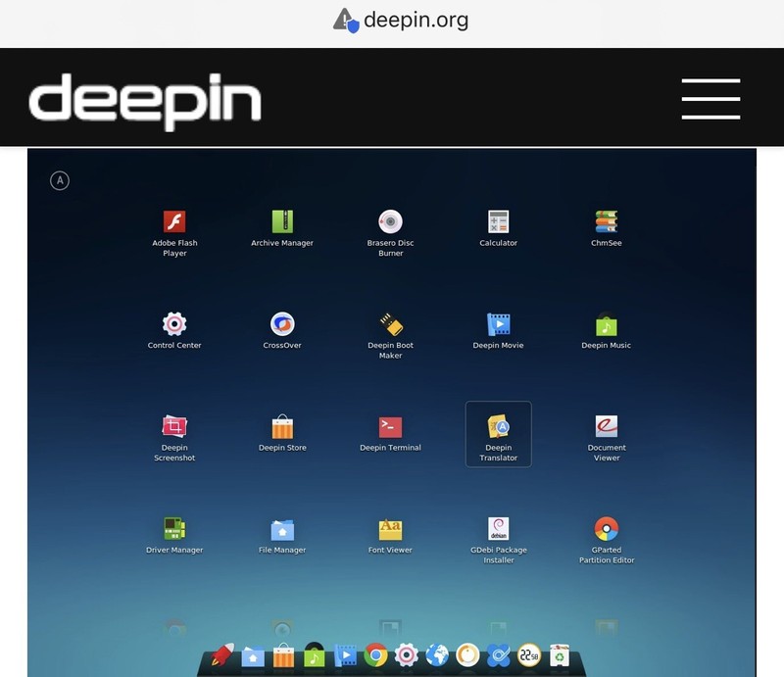Launch the Calculator app

(499, 228)
